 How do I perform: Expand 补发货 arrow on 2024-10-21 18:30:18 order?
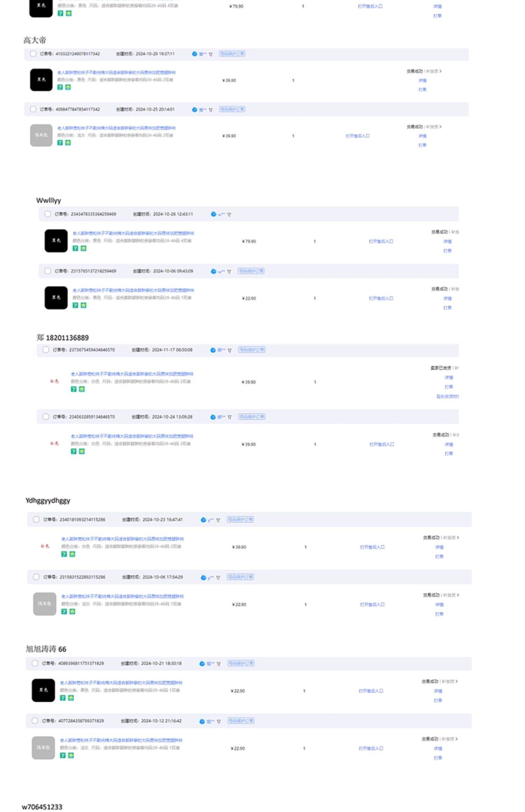pos(456,682)
